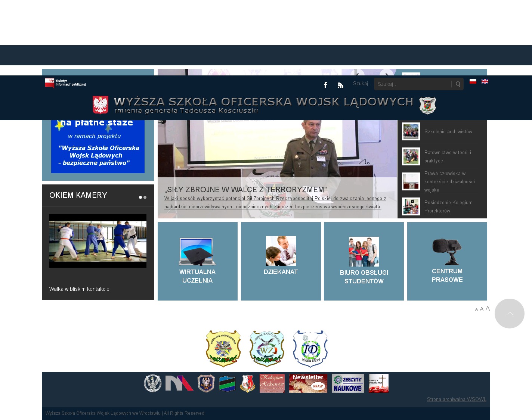The height and width of the screenshot is (420, 532).
Task: Open the Facebook icon in the header
Action: [325, 85]
